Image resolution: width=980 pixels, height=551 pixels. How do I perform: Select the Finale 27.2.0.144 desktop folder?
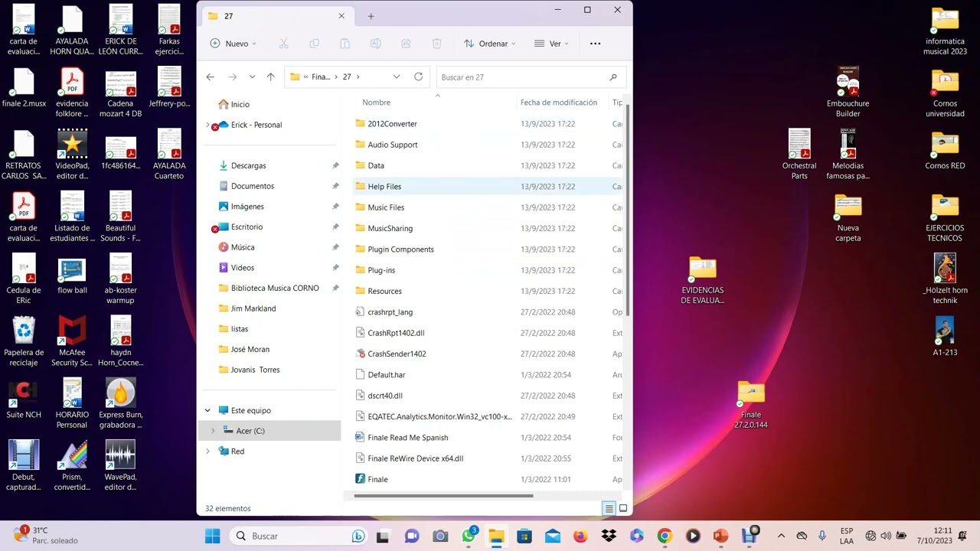[751, 405]
